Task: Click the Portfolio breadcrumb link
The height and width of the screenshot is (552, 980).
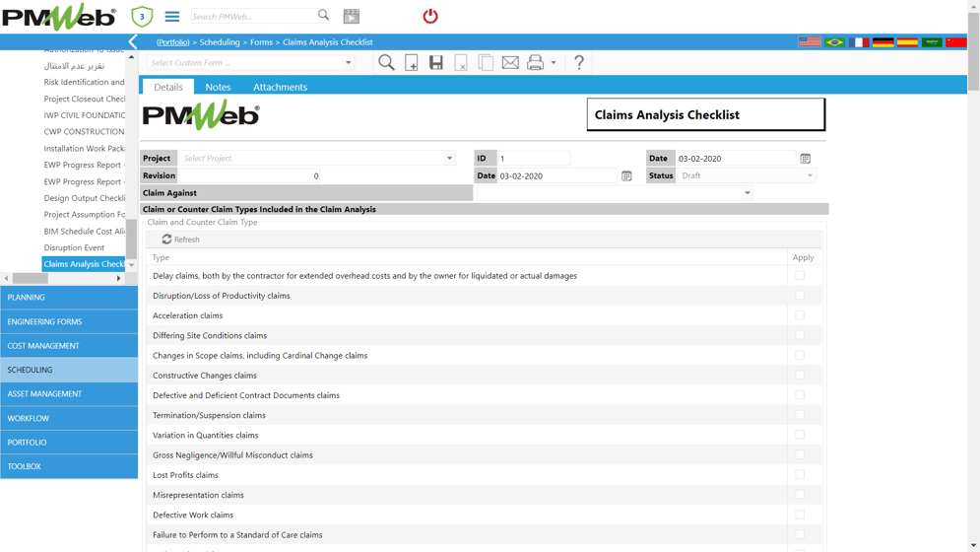Action: 173,42
